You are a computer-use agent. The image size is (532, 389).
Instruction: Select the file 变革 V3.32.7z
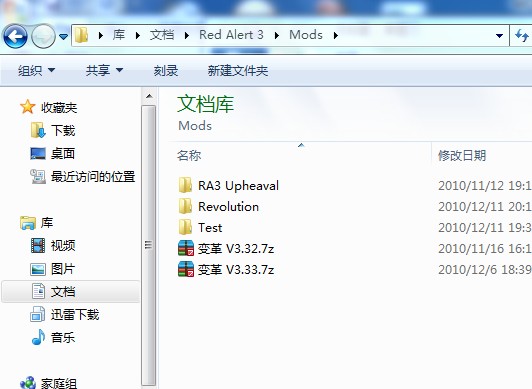[x=236, y=249]
